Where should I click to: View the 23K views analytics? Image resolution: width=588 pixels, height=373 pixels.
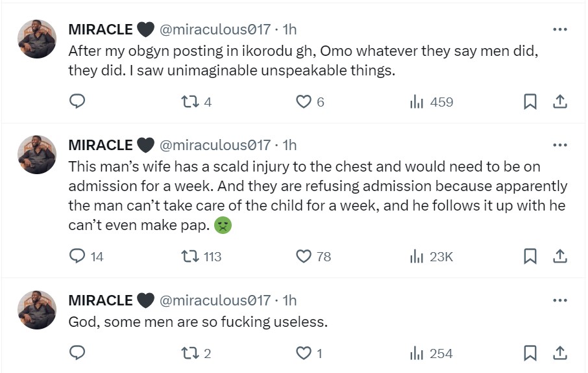(x=417, y=257)
